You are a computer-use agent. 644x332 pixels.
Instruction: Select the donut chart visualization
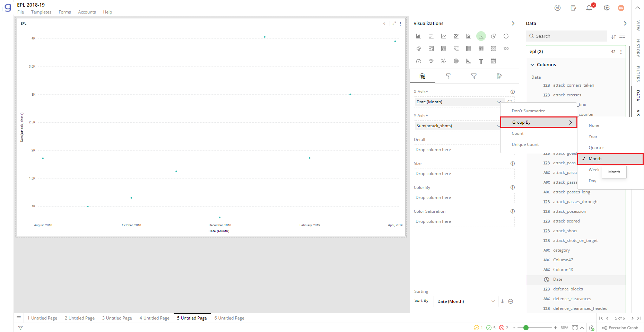(506, 36)
